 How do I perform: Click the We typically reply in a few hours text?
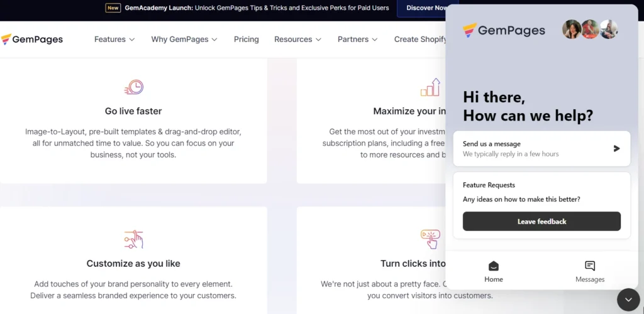[x=511, y=154]
